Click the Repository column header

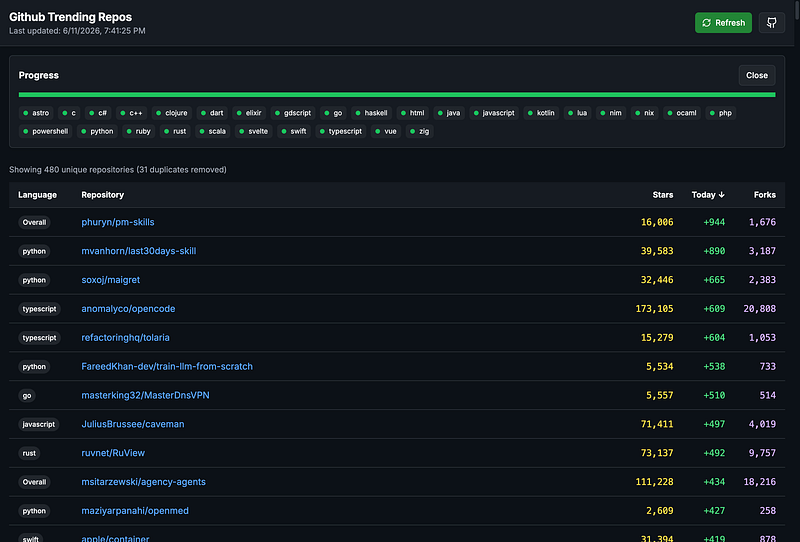(x=103, y=195)
